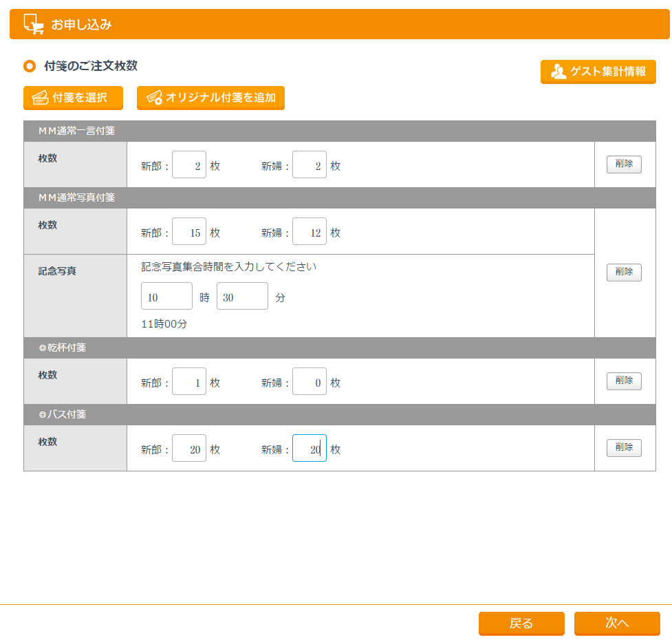Screen dimensions: 672x640
Task: Click the 新婦 count field for ＭＭ通常一言付箋
Action: coord(310,165)
